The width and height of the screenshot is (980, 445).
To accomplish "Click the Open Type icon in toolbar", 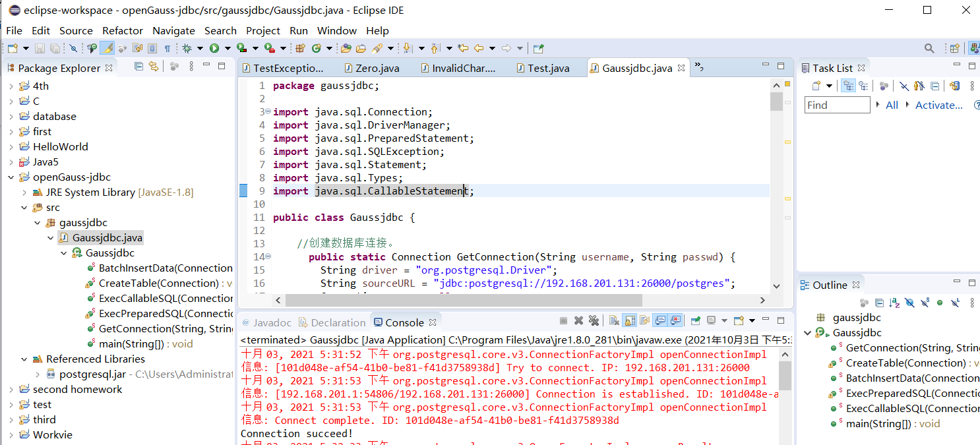I will pyautogui.click(x=346, y=48).
